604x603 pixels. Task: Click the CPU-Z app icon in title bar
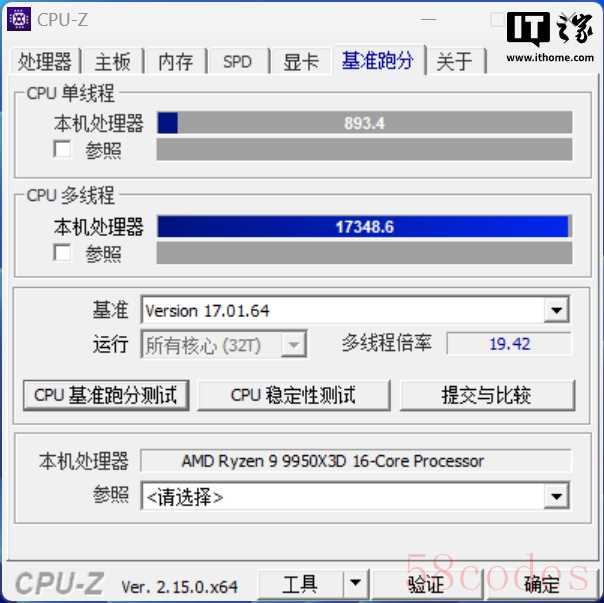point(19,19)
